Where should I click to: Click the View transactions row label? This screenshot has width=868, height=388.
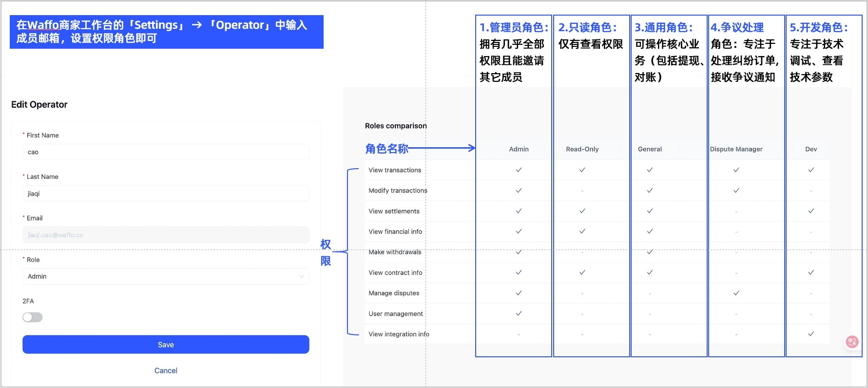coord(395,170)
